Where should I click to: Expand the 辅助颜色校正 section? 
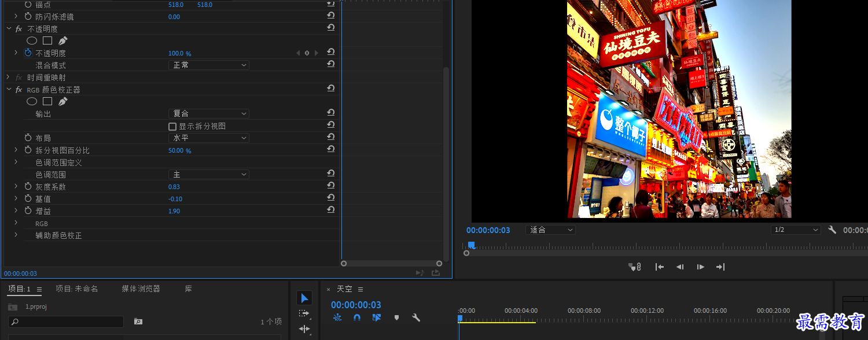[16, 235]
